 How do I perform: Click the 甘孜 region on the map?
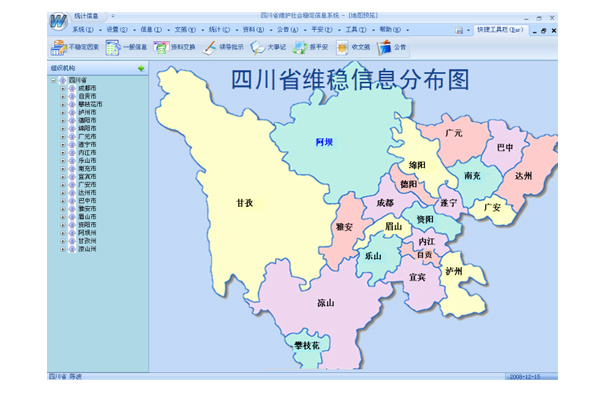click(245, 203)
